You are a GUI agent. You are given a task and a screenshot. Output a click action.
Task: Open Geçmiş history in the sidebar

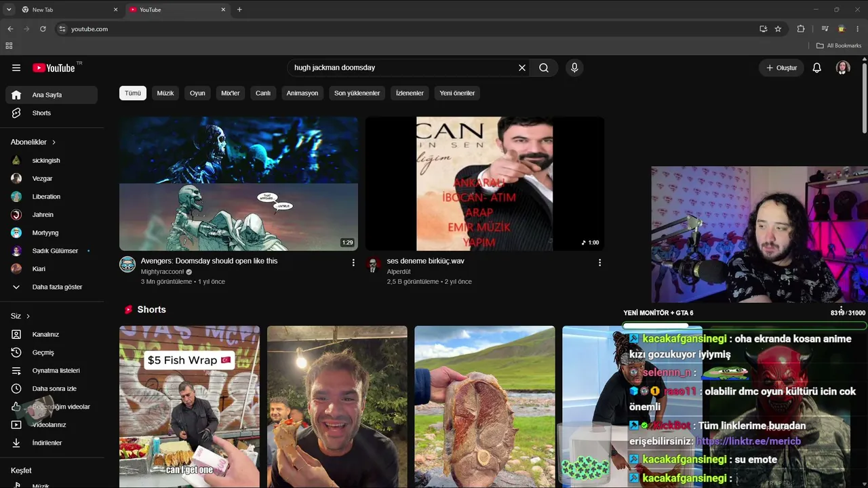point(52,352)
